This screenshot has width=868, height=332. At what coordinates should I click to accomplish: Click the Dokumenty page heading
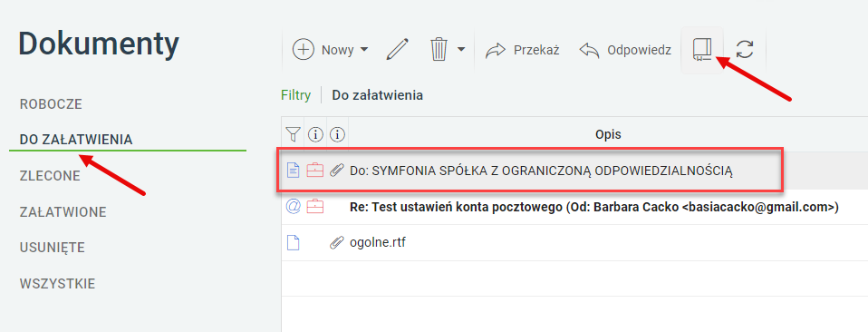(x=99, y=44)
